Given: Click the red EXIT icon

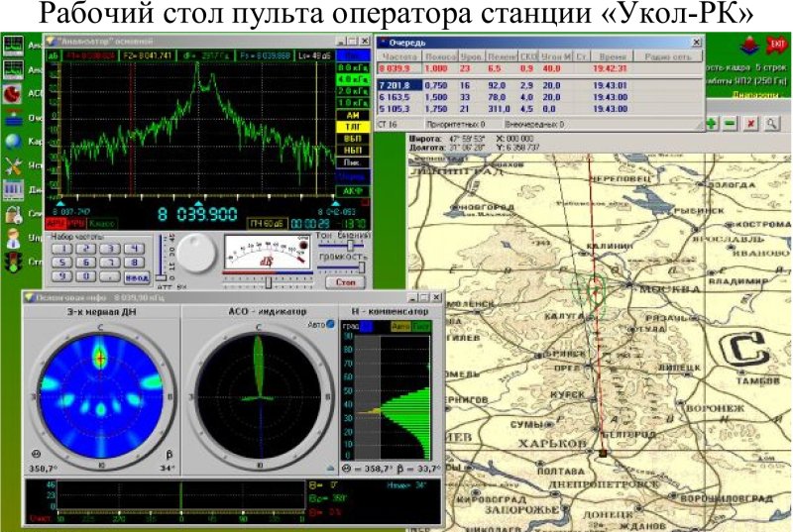Looking at the screenshot, I should point(776,46).
